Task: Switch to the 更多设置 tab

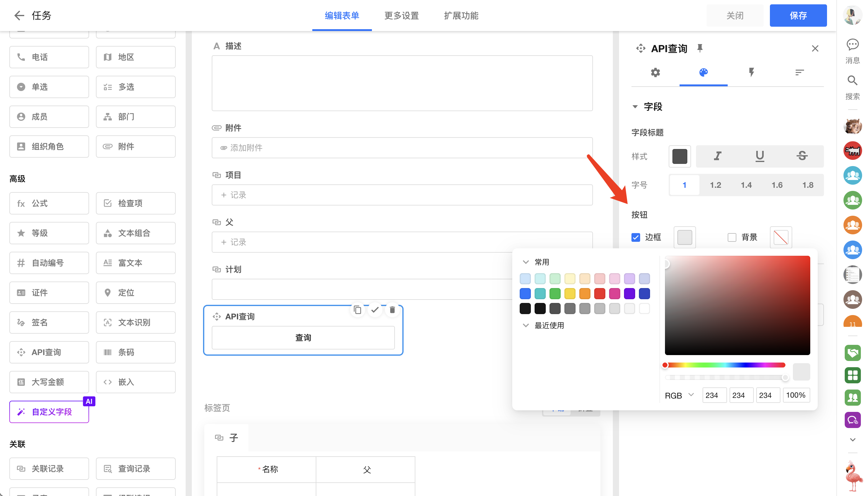Action: (x=401, y=15)
